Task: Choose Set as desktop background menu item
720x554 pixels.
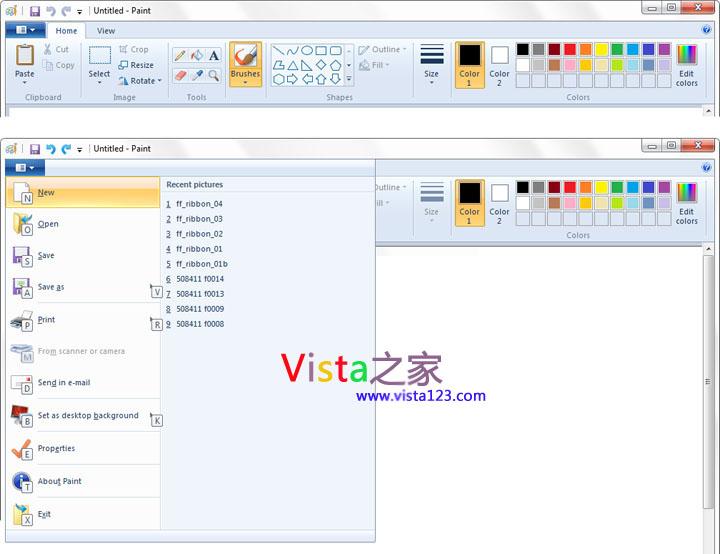Action: tap(88, 416)
